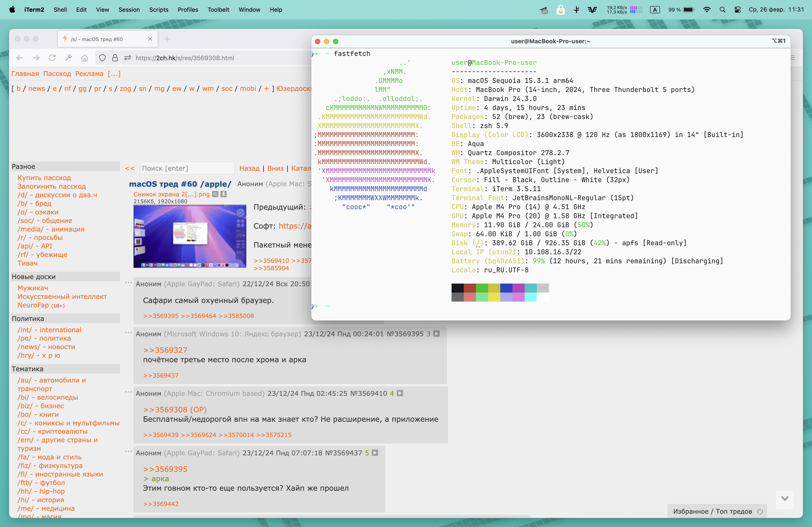812x527 pixels.
Task: Click the battery status icon
Action: (x=681, y=9)
